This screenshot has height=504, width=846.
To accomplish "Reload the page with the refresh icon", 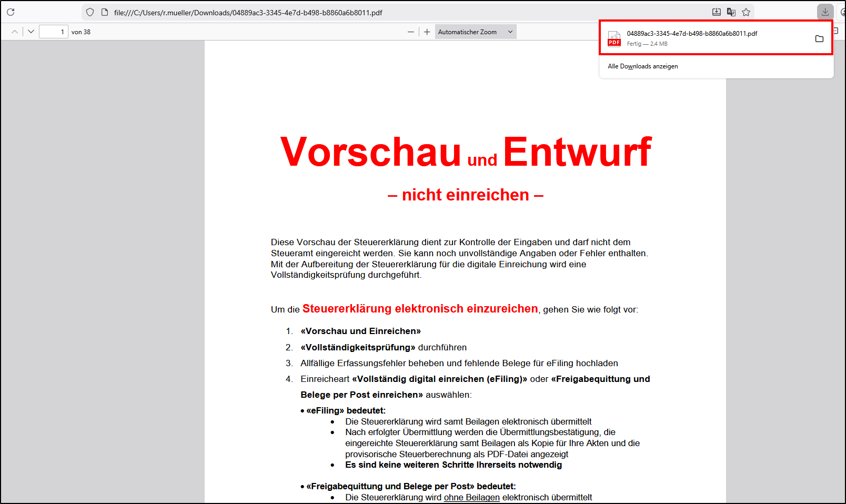I will pyautogui.click(x=11, y=12).
